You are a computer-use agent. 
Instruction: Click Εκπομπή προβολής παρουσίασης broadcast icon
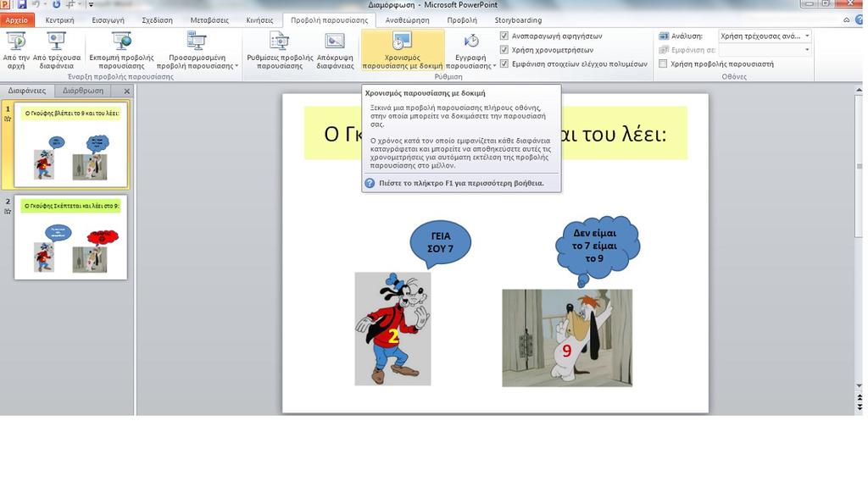tap(122, 41)
